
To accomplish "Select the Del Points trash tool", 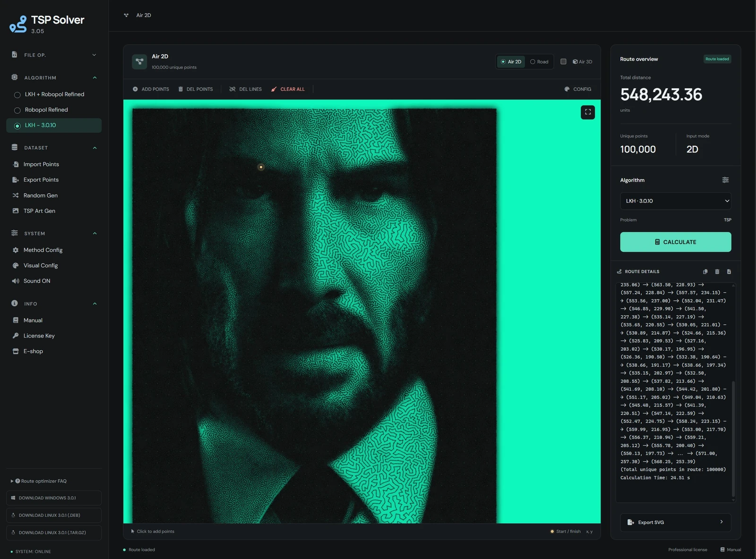I will point(196,89).
